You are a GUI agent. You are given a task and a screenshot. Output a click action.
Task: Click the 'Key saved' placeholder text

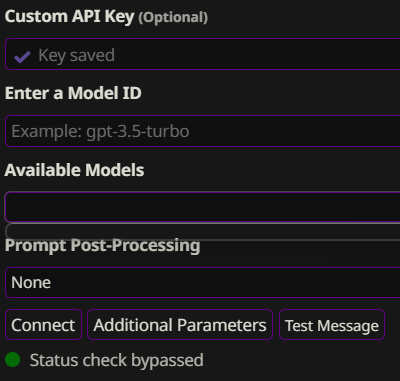(x=76, y=55)
